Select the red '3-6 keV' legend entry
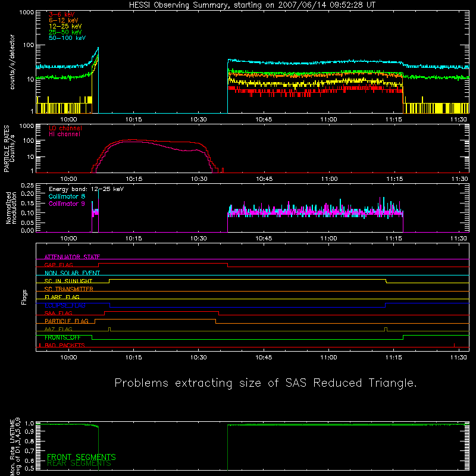 click(x=62, y=14)
